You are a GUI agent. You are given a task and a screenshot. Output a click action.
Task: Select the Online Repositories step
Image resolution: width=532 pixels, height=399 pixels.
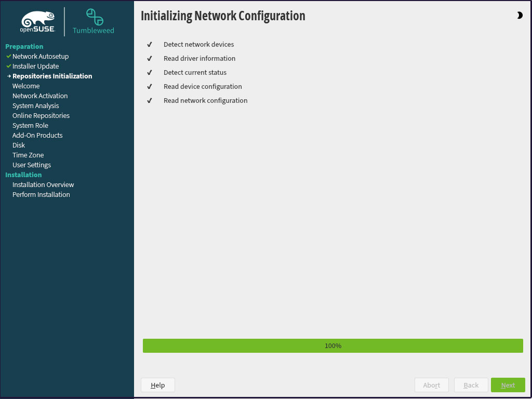point(41,115)
